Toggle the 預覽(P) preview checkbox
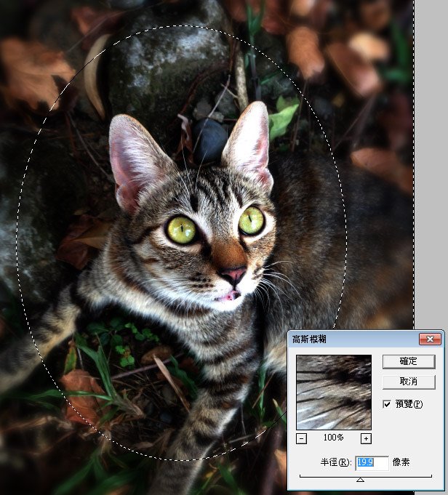This screenshot has height=495, width=448. tap(387, 403)
